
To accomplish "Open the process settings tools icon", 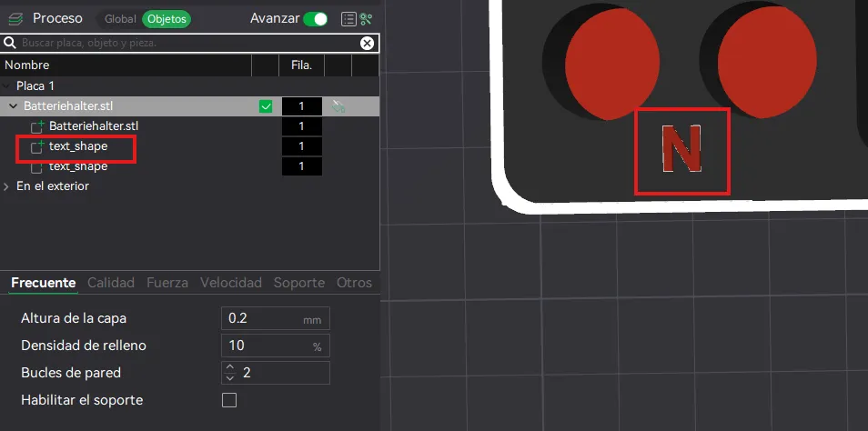I will point(366,19).
